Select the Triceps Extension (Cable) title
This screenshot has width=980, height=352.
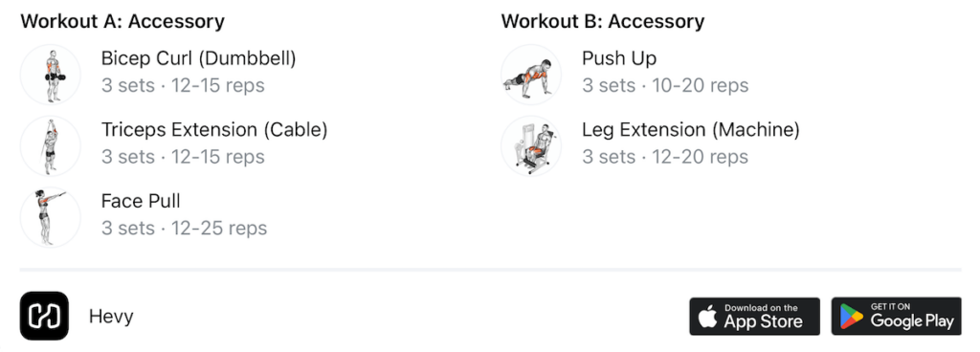(214, 130)
